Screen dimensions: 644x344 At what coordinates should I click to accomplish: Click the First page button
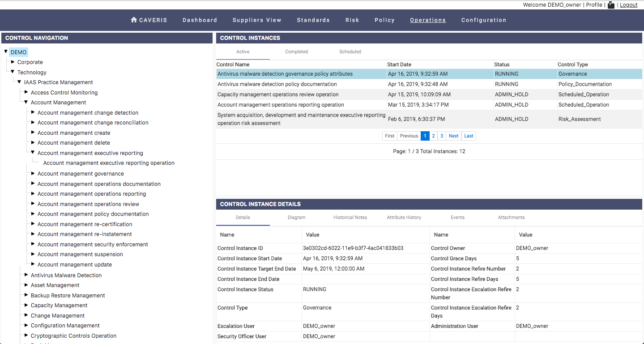pyautogui.click(x=390, y=136)
